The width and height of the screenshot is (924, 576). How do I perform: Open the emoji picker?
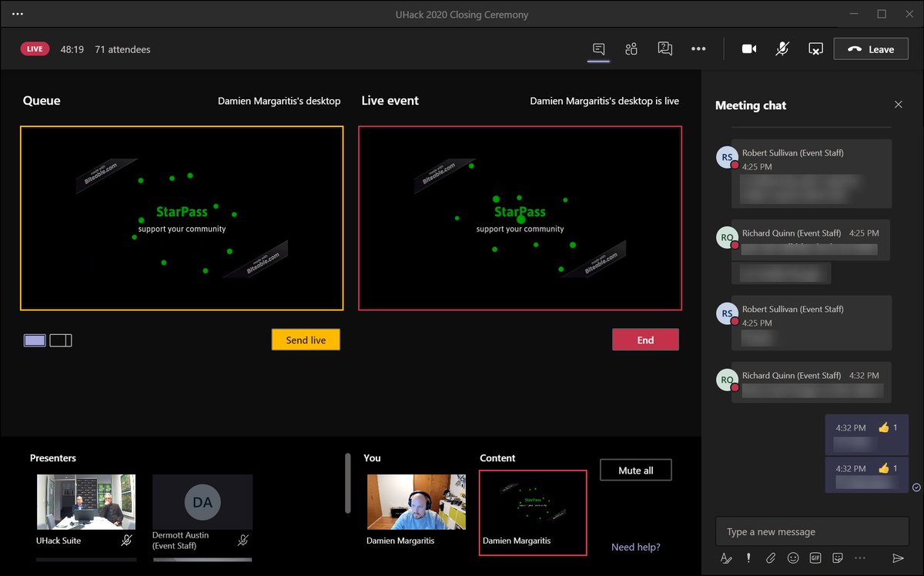pyautogui.click(x=793, y=558)
